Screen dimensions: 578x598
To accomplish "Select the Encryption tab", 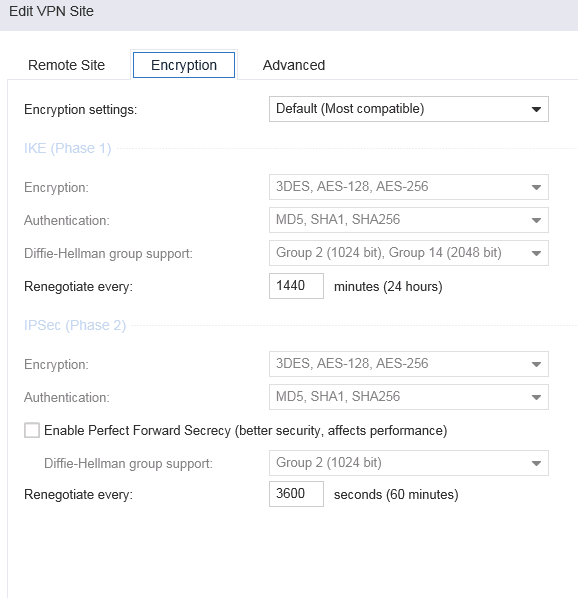I will coord(184,65).
